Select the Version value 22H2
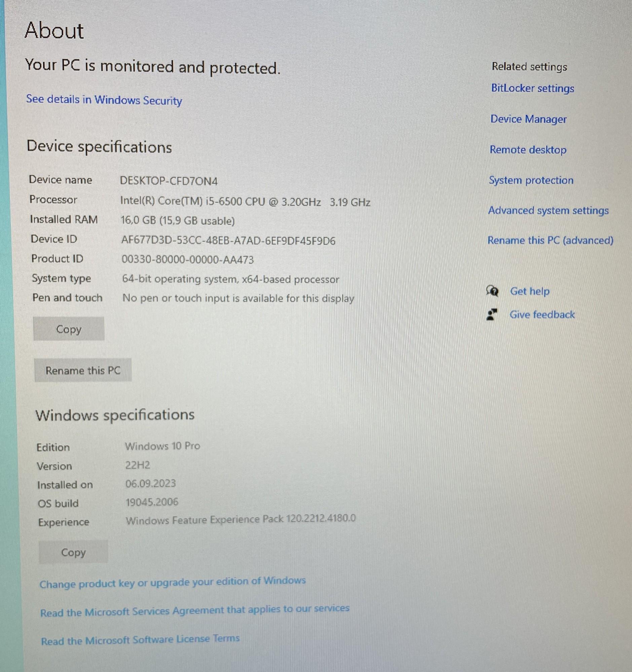Screen dimensions: 632x672 coord(138,465)
